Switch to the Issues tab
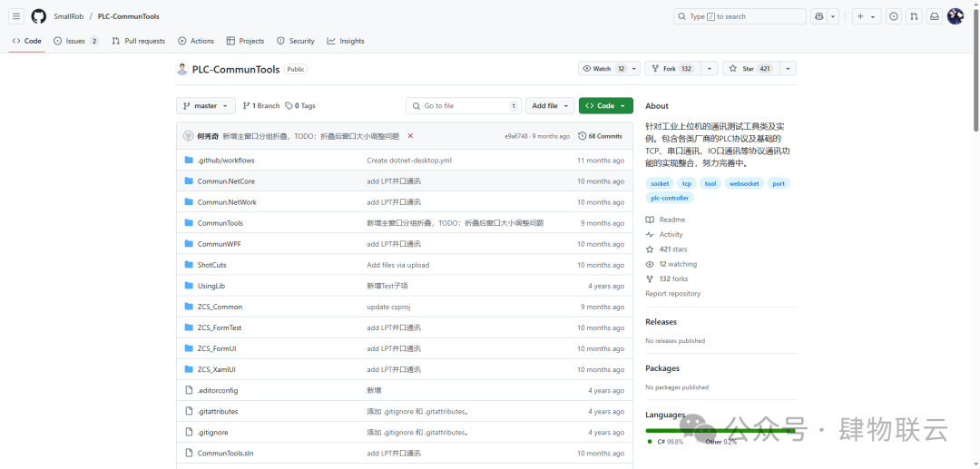 [76, 41]
